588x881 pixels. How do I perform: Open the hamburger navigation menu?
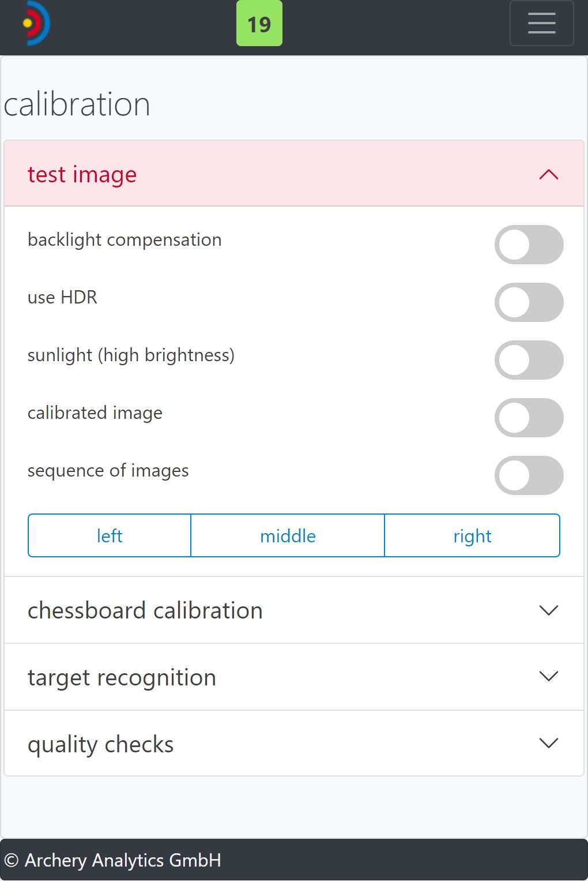pos(541,23)
